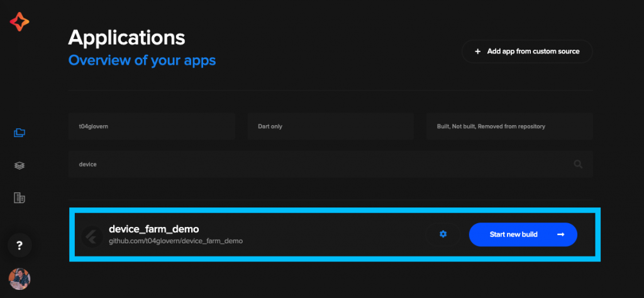Click the plus icon in Add app button
This screenshot has height=298, width=644.
coord(478,52)
